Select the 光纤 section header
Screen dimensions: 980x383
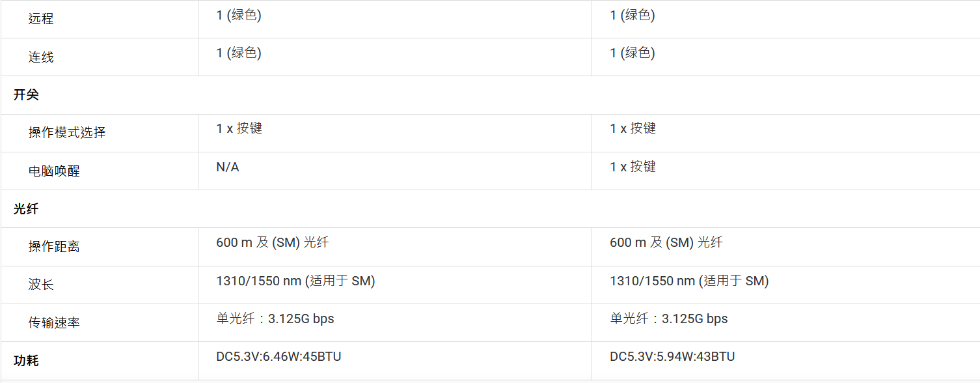point(26,209)
